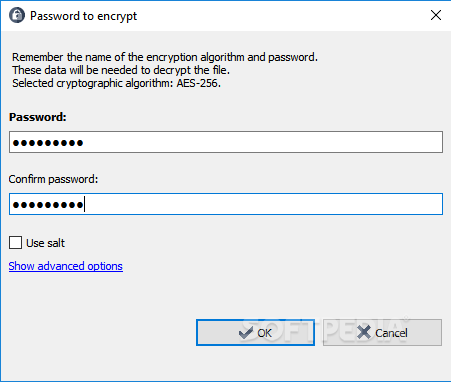Click into the Confirm password field
Viewport: 451px width, 382px height.
pos(226,204)
